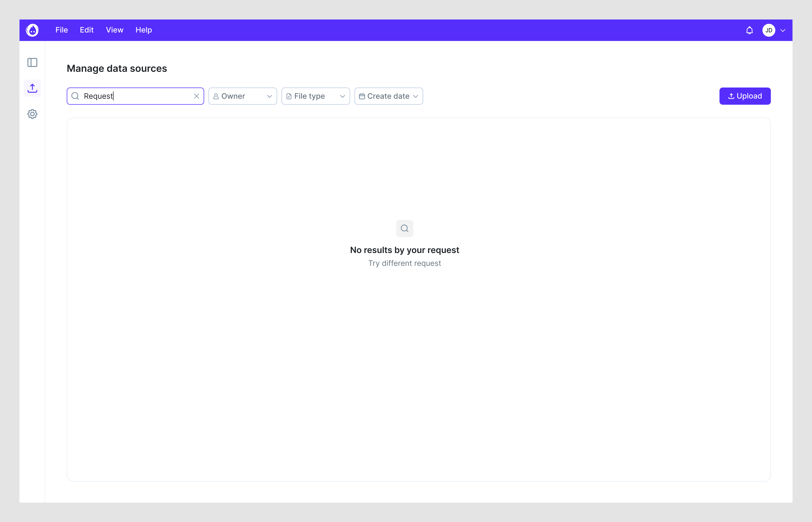Open the Help menu

coord(144,30)
